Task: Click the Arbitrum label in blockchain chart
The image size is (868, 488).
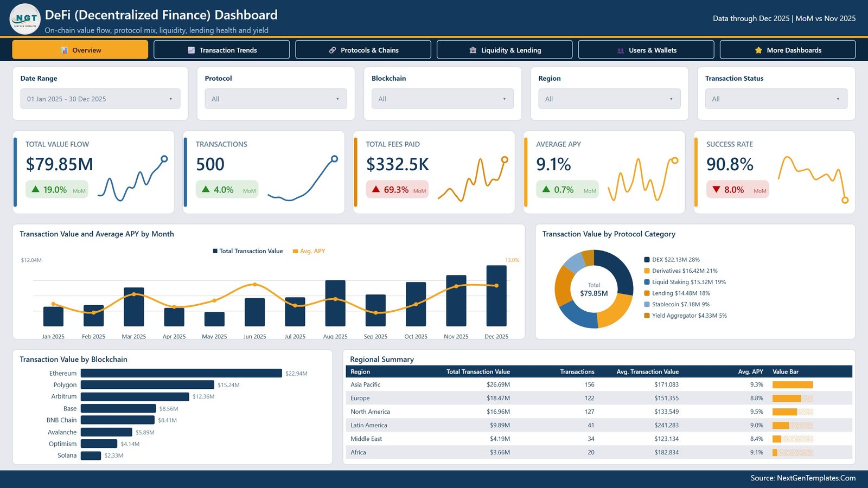Action: click(x=64, y=396)
